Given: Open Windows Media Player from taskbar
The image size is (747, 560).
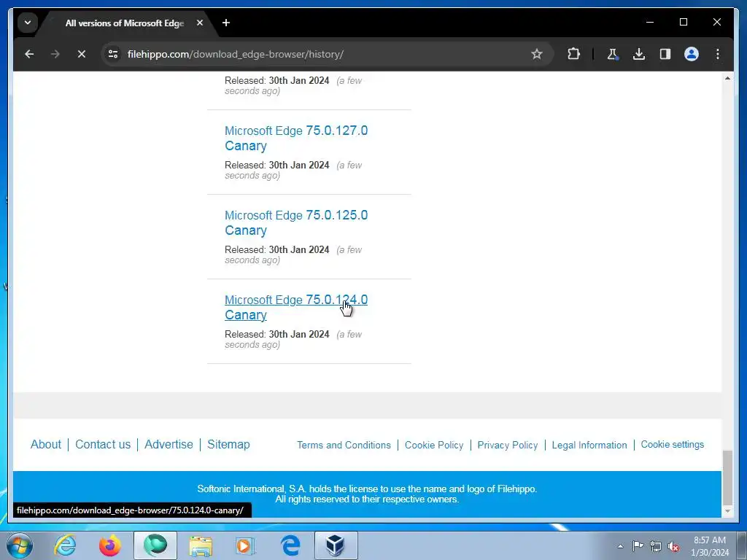Looking at the screenshot, I should (x=245, y=545).
